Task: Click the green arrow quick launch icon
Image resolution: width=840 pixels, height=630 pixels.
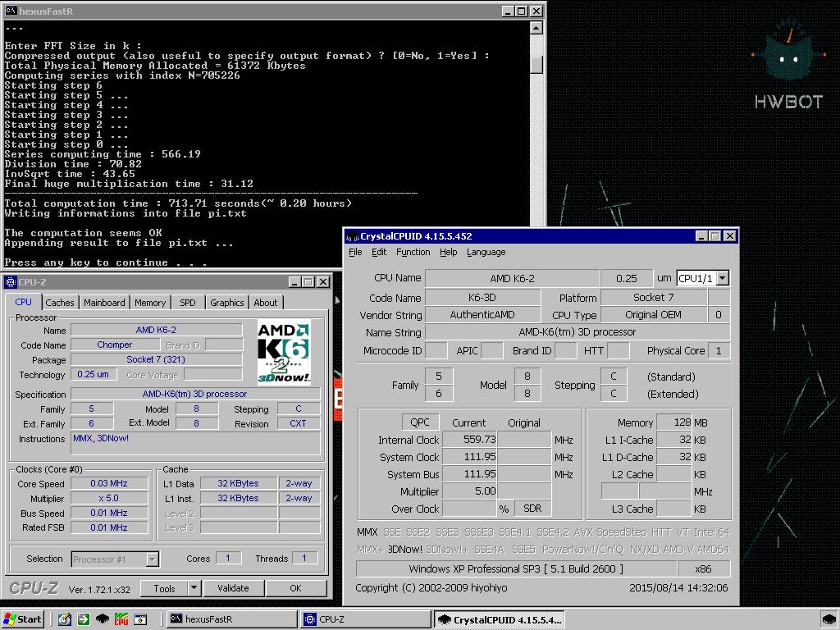Action: pyautogui.click(x=84, y=619)
